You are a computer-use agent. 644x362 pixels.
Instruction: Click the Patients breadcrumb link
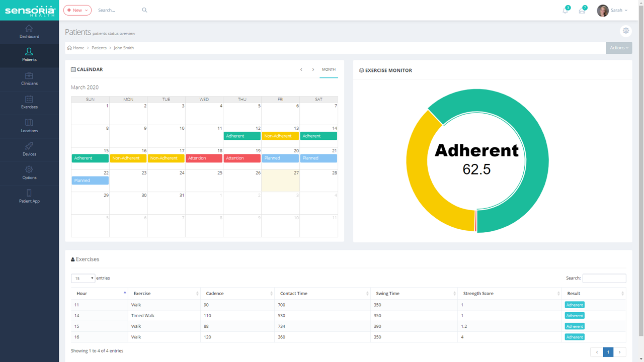point(99,48)
